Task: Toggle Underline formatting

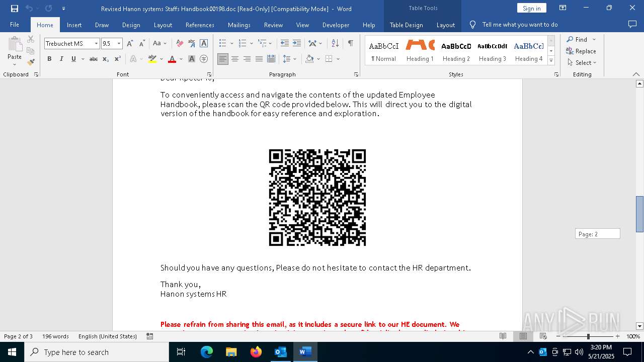Action: (x=73, y=59)
